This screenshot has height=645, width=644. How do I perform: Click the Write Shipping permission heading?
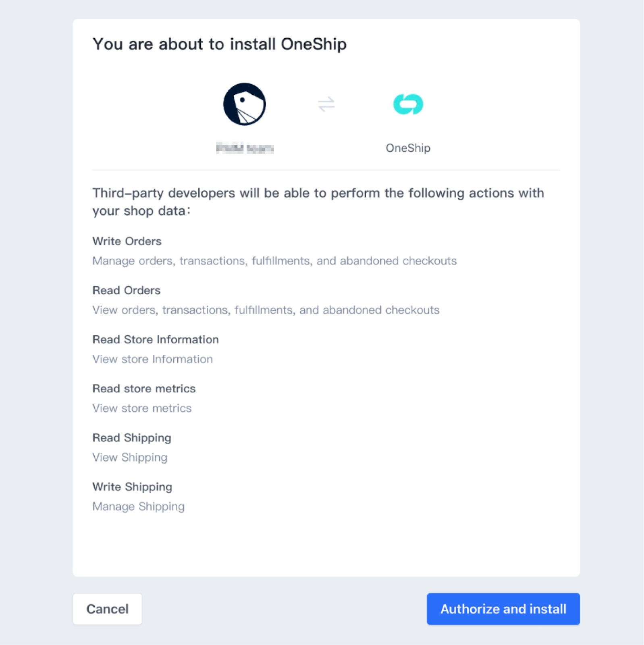coord(132,487)
